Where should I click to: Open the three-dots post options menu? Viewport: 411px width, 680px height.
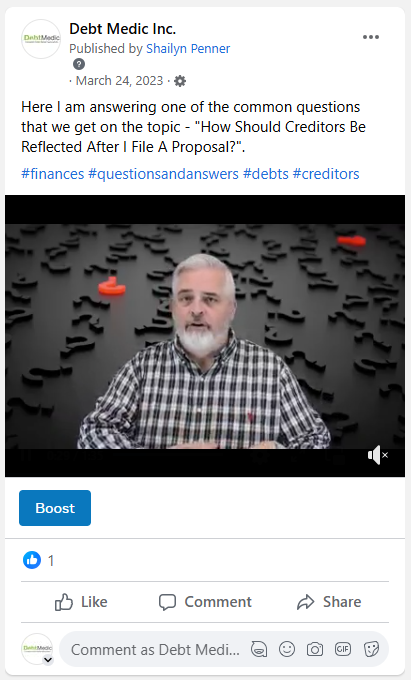[371, 37]
